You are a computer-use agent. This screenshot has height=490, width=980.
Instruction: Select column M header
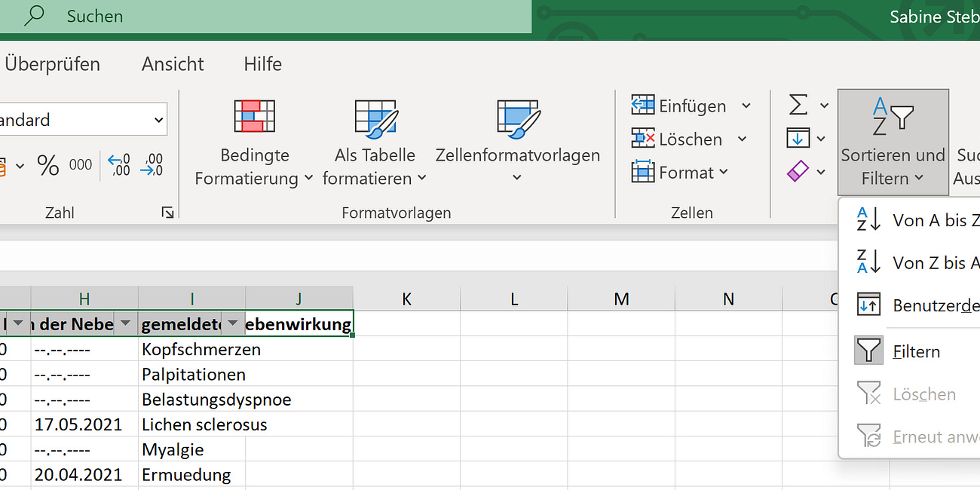621,299
